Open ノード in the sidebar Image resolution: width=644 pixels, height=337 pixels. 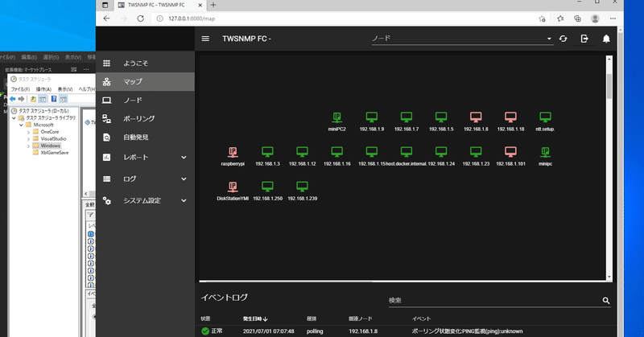145,101
